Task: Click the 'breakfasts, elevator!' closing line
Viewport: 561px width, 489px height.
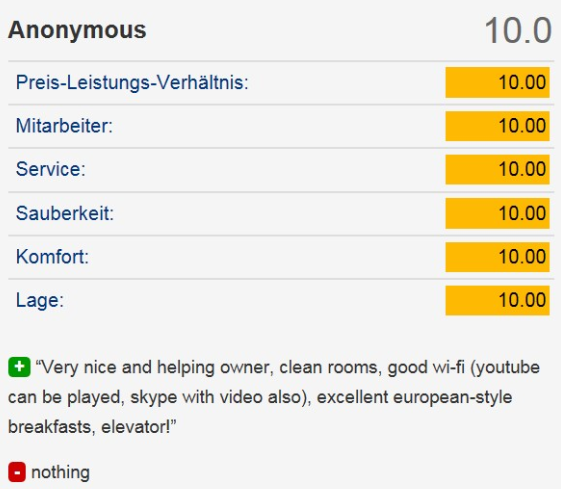Action: tap(92, 427)
